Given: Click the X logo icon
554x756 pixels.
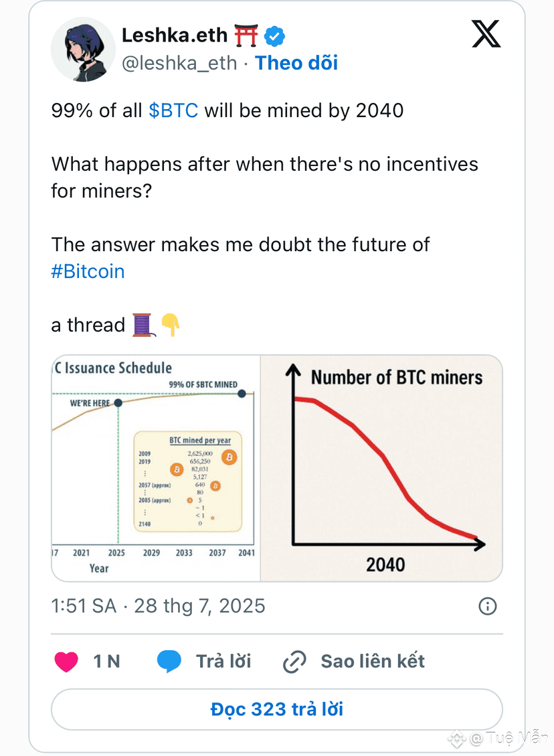Looking at the screenshot, I should click(486, 33).
